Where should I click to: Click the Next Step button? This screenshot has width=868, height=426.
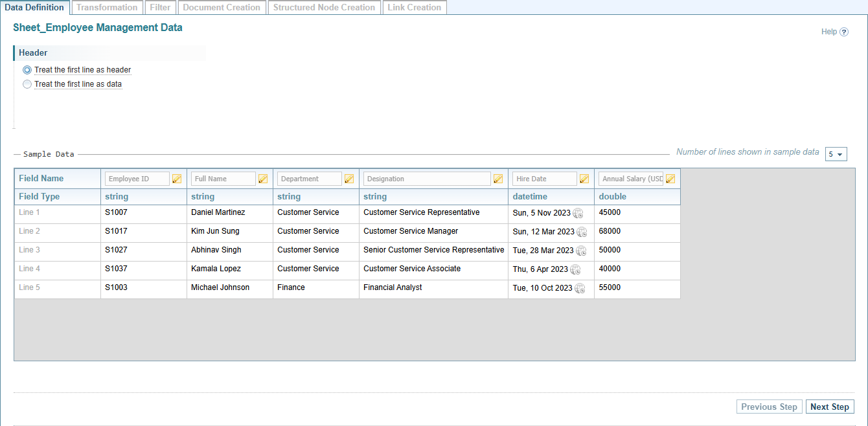click(830, 407)
